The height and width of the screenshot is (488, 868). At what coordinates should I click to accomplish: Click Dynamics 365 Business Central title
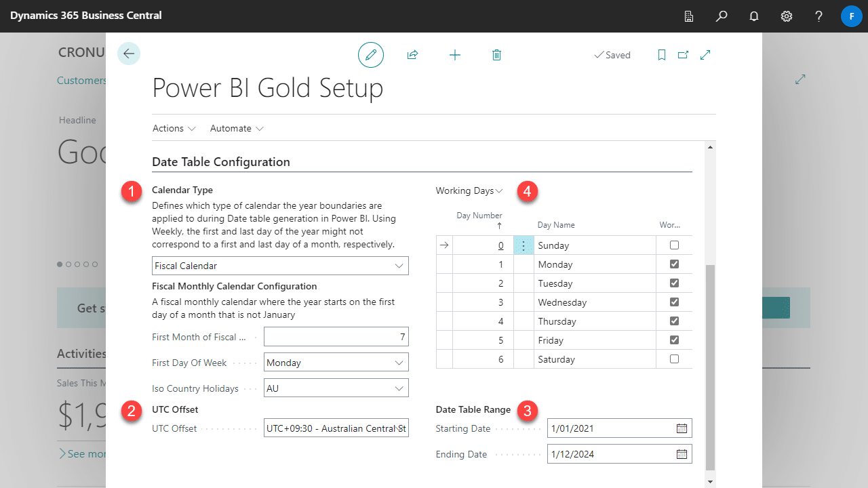tap(86, 15)
